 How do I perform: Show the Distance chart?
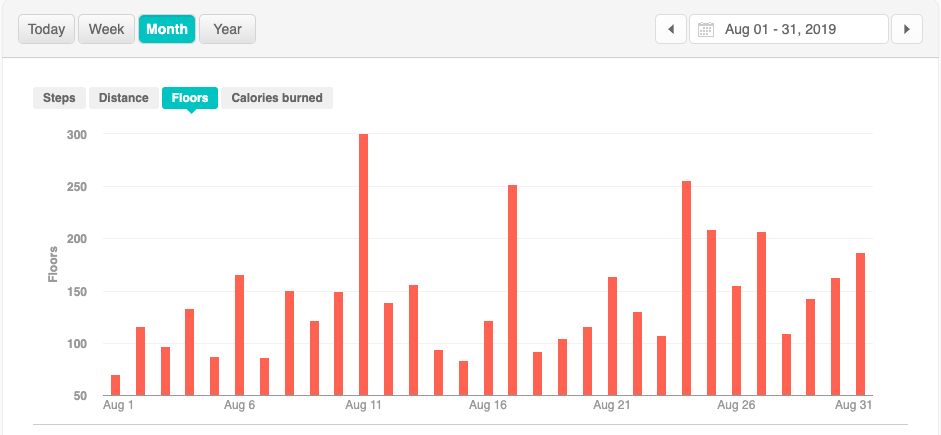(124, 98)
